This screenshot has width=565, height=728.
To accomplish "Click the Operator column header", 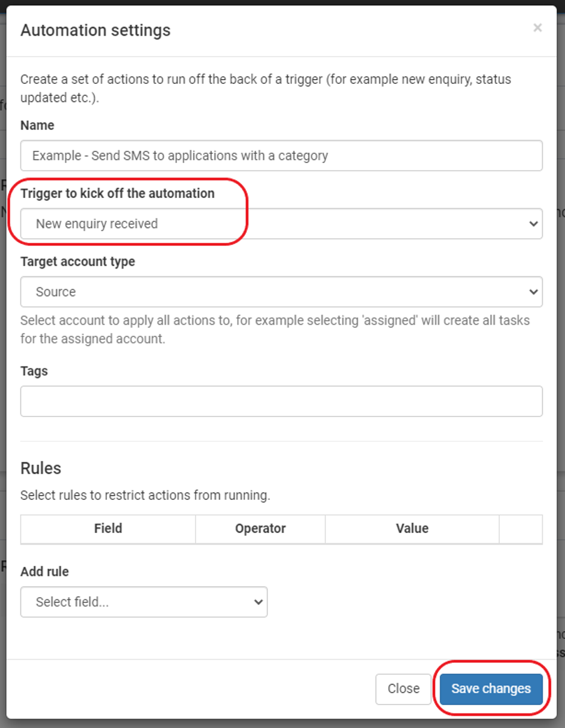I will coord(260,529).
